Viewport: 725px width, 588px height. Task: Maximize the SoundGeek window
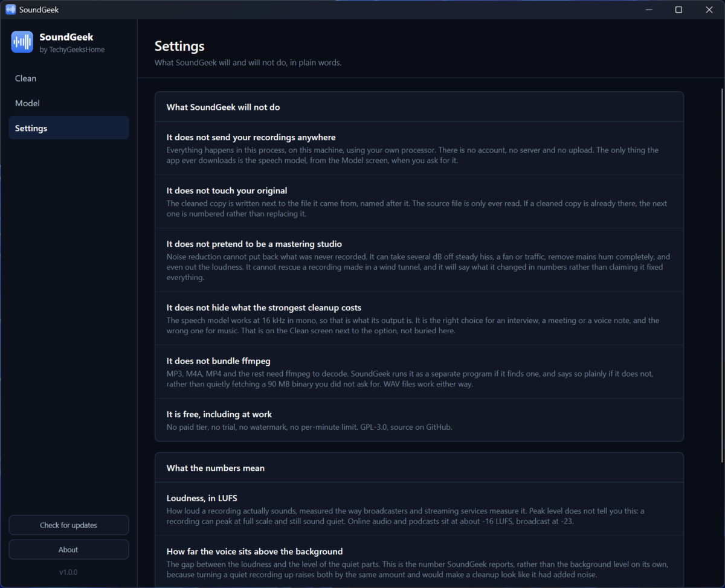tap(678, 10)
